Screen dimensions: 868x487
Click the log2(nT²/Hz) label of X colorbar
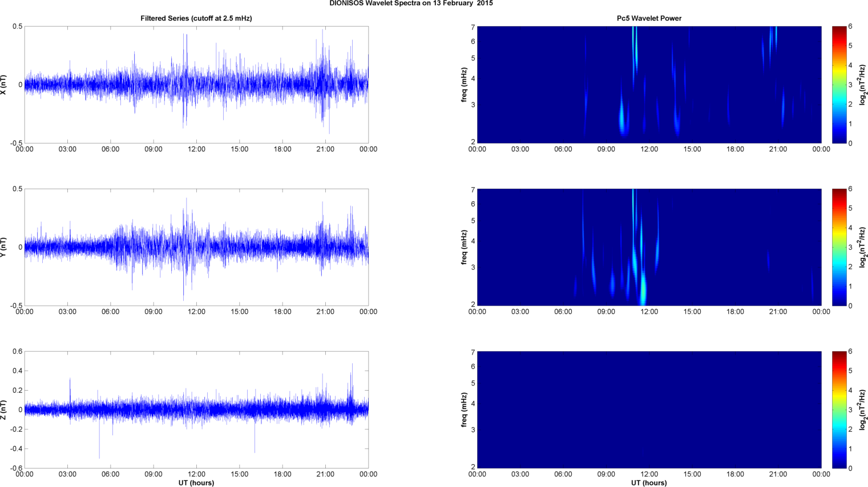coord(863,85)
